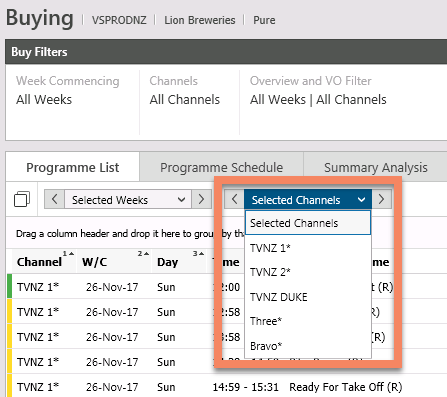Collapse the Selected Channels dropdown
The image size is (447, 397).
[308, 199]
